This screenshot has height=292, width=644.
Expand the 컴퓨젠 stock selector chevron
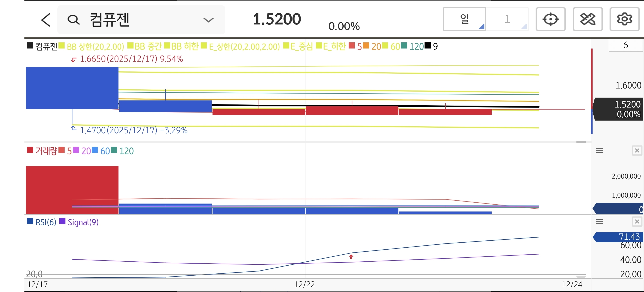point(208,20)
